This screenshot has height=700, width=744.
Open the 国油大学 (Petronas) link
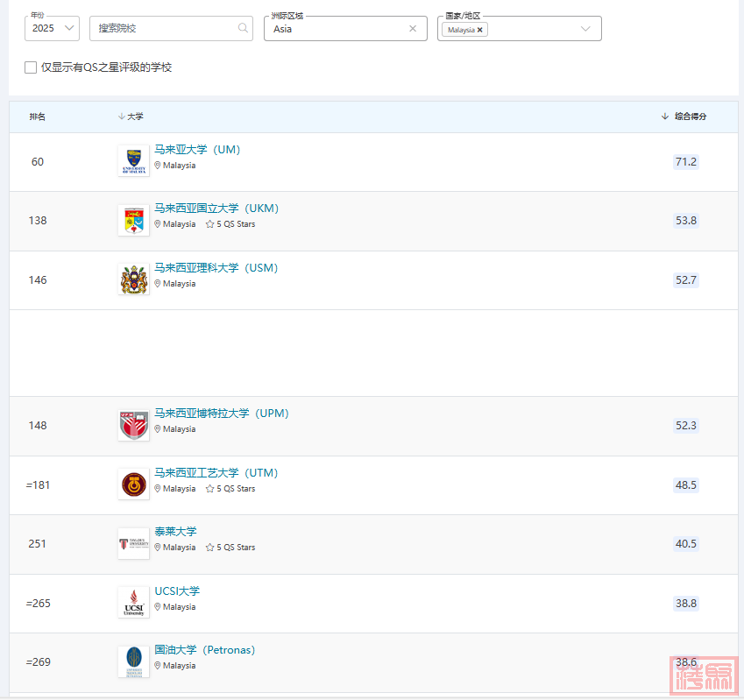click(x=205, y=650)
